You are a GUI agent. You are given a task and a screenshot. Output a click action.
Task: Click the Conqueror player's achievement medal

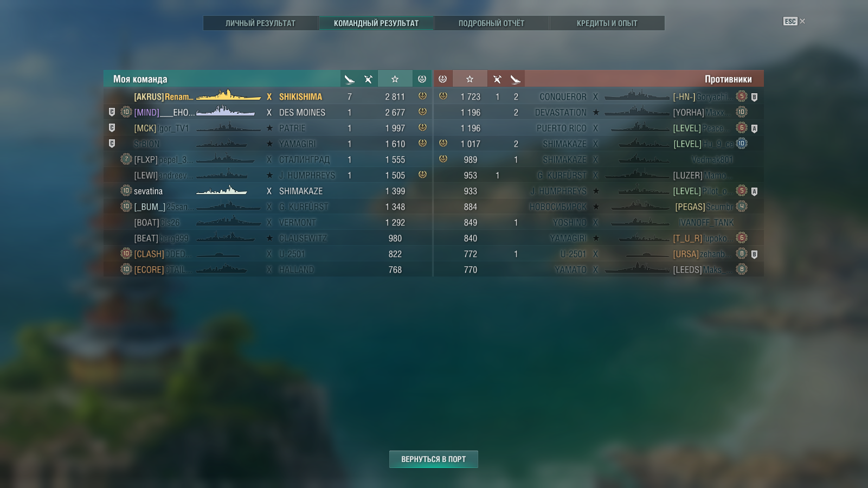(x=443, y=96)
